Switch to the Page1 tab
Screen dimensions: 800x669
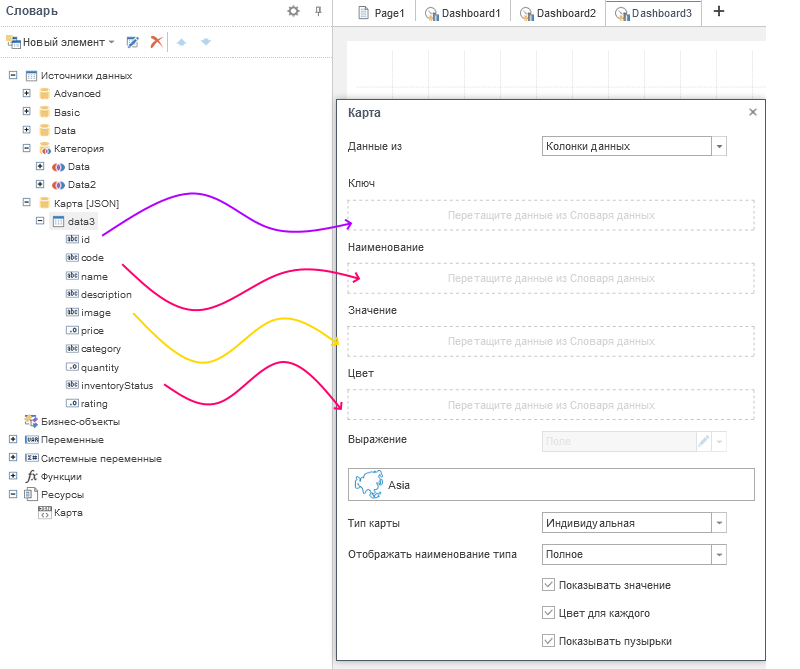pyautogui.click(x=381, y=13)
